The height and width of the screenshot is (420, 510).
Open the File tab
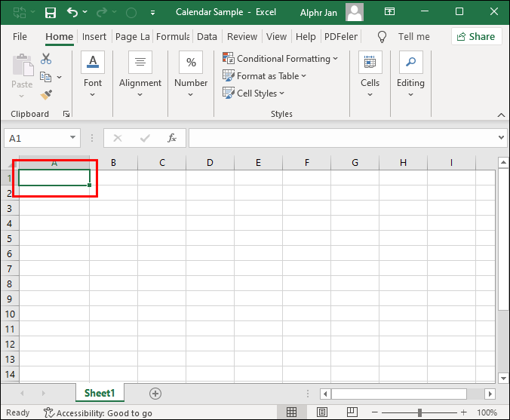tap(20, 36)
